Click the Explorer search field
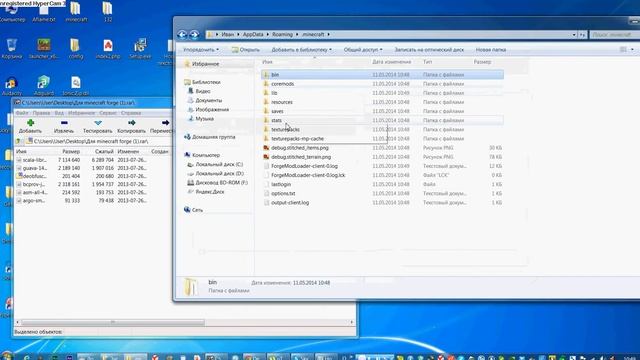Image resolution: width=640 pixels, height=360 pixels. [614, 35]
